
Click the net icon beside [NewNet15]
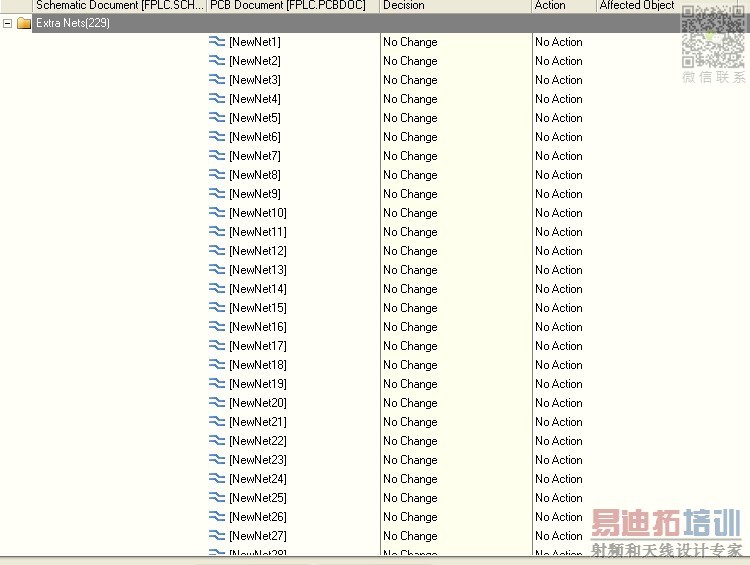point(217,308)
